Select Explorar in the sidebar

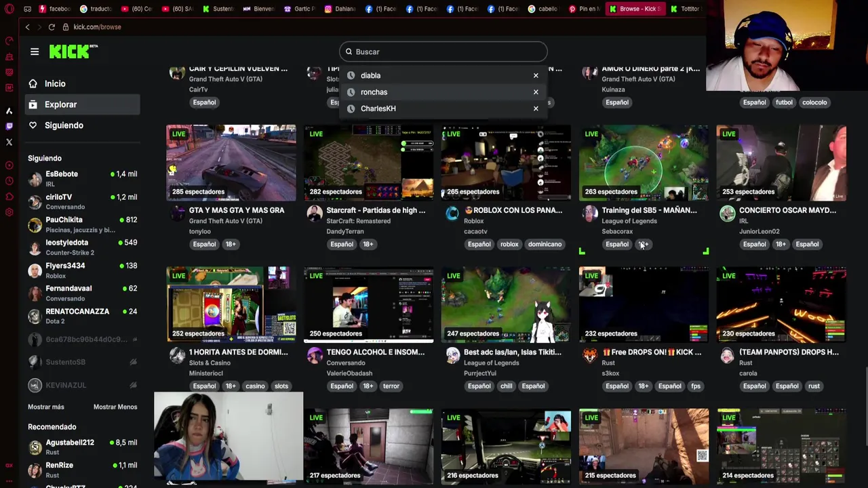pyautogui.click(x=81, y=104)
